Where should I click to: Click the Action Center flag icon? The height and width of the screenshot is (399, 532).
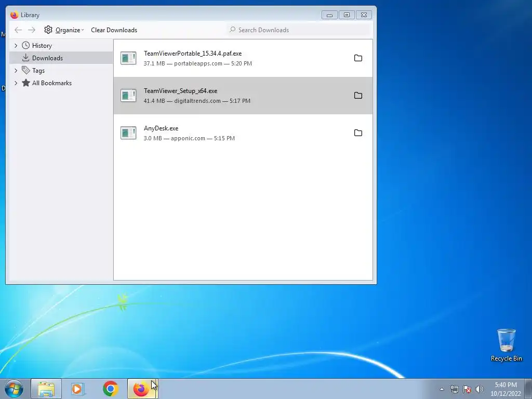[467, 389]
